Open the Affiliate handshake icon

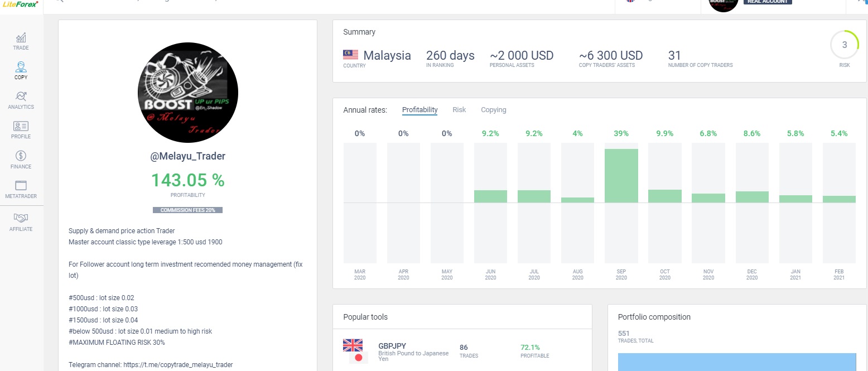[21, 223]
